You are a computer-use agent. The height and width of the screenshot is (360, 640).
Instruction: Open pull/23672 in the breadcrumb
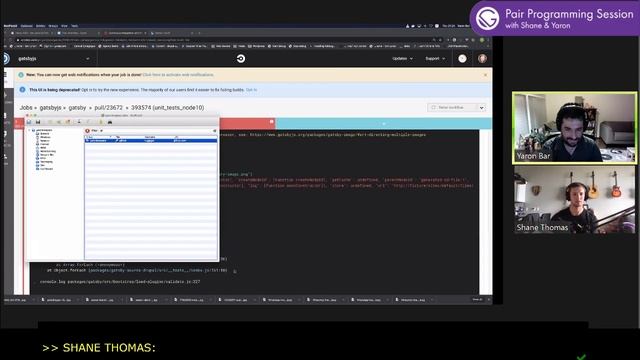[x=108, y=108]
